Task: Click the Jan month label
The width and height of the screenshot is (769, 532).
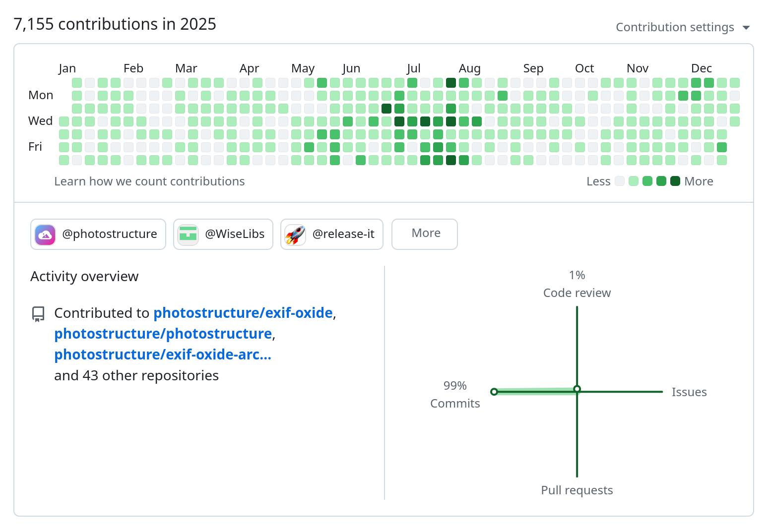Action: 67,68
